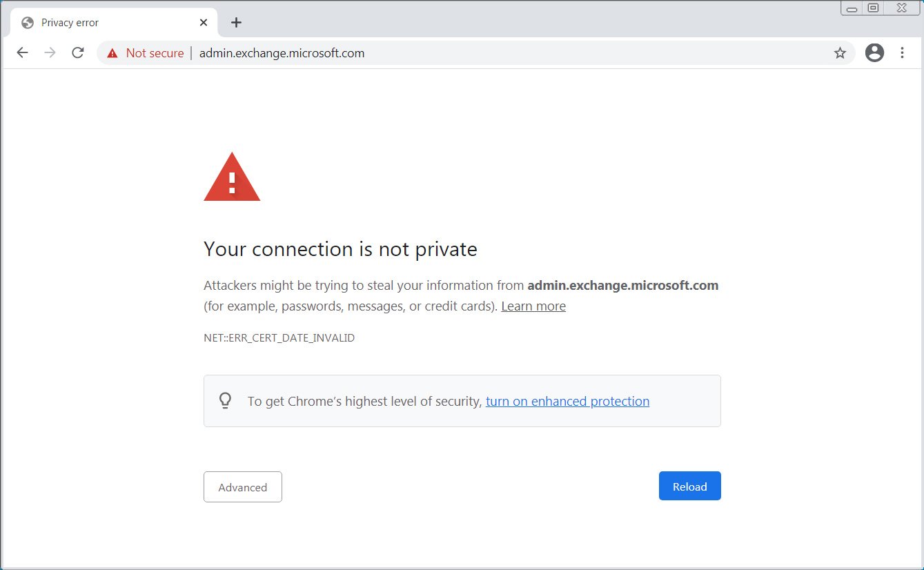
Task: Click the admin.exchange.microsoft.com address bar
Action: [483, 53]
